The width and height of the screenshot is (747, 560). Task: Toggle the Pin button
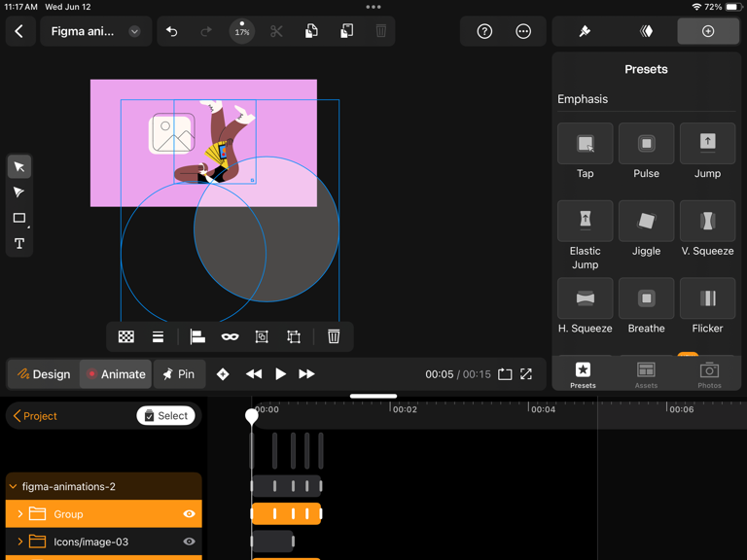[x=179, y=374]
